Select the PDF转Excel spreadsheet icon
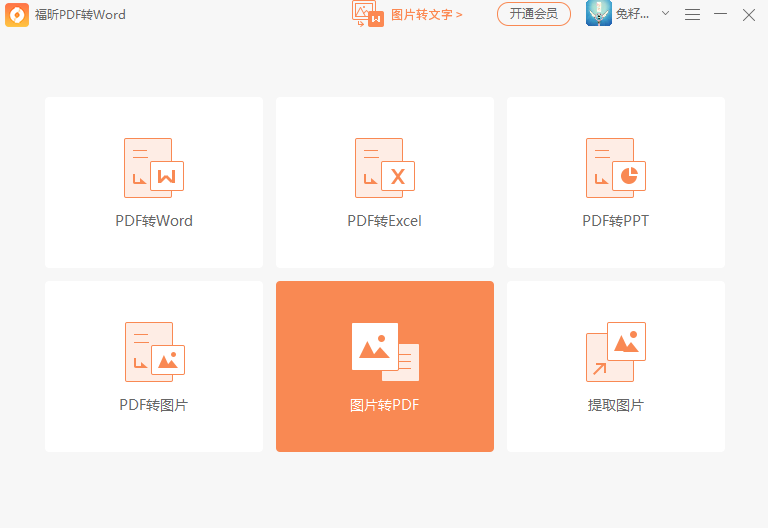 coord(384,168)
